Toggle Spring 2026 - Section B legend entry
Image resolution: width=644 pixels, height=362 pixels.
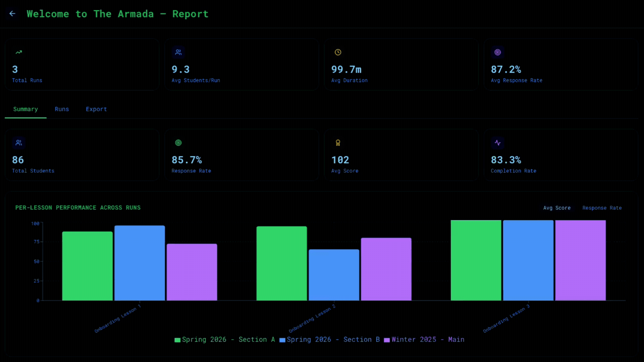329,340
